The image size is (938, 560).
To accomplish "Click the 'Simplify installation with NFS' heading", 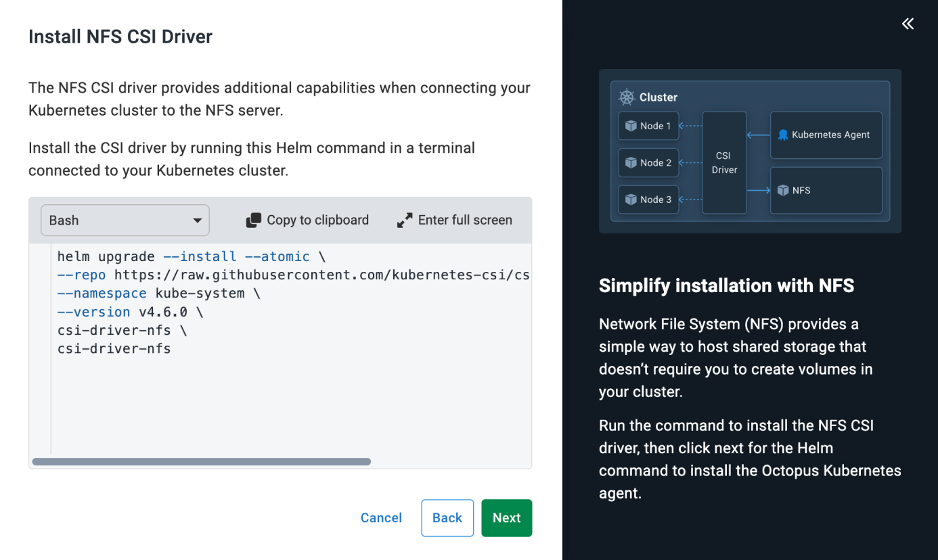I will (x=727, y=285).
